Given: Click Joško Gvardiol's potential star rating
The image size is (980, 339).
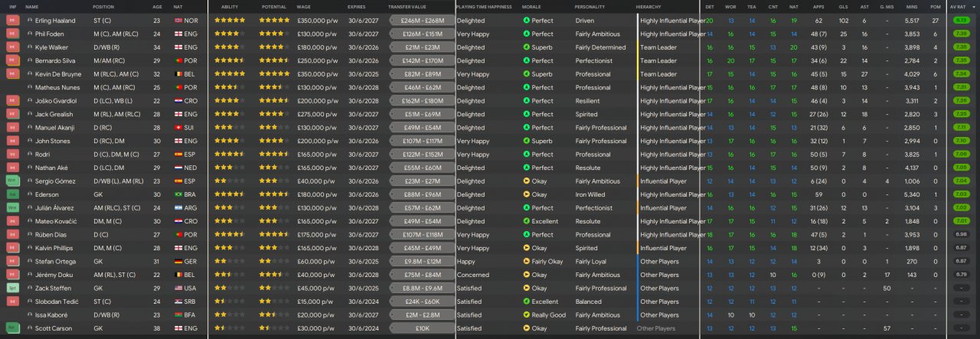Looking at the screenshot, I should coord(274,101).
